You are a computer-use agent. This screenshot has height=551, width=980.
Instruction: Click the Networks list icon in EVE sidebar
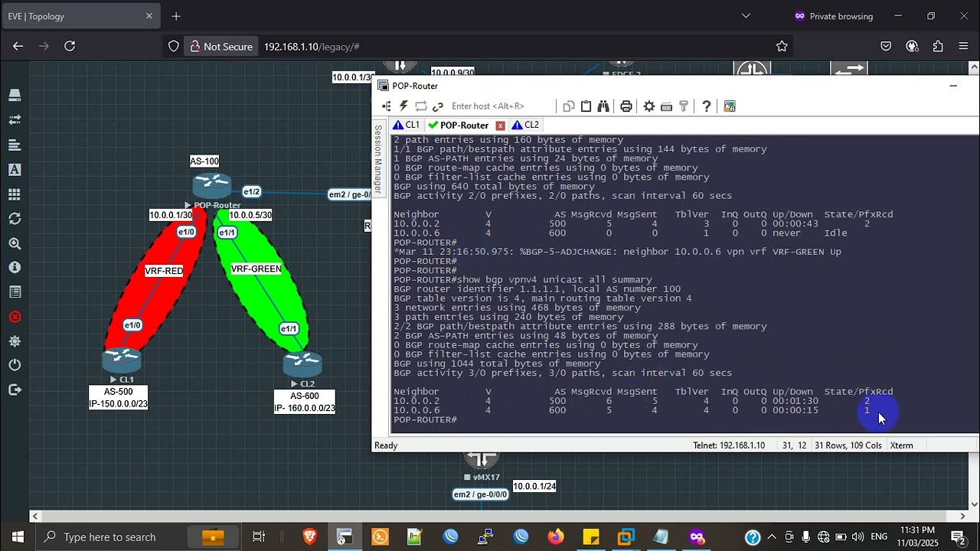click(15, 145)
